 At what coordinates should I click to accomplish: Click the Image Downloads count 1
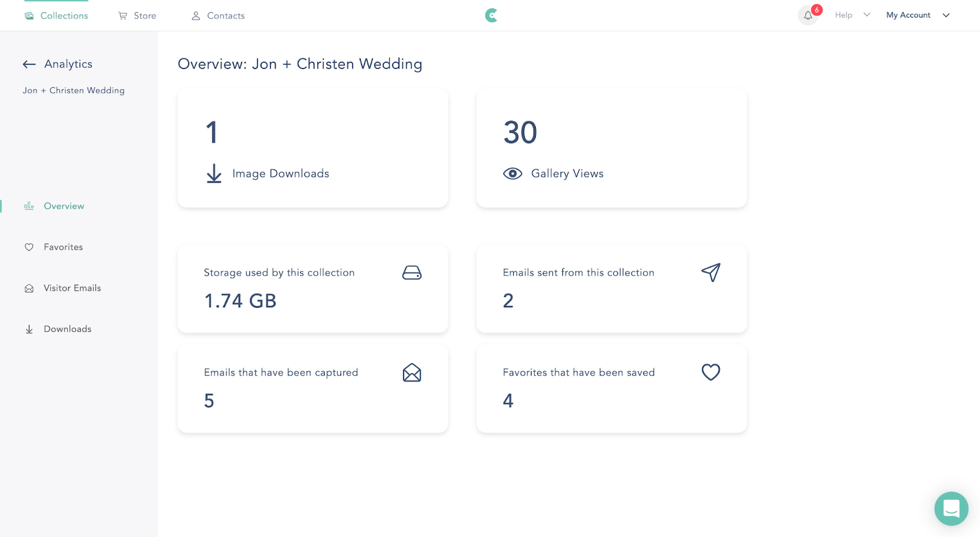coord(212,133)
